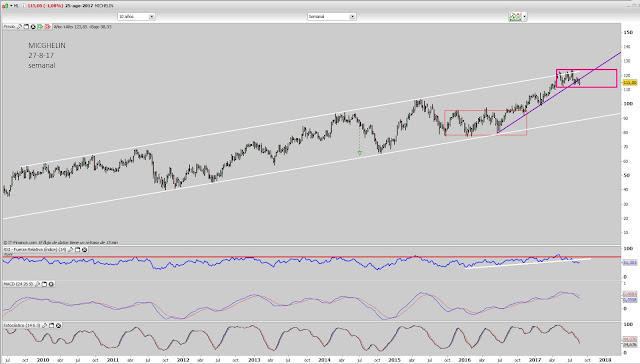Click the 2018 year label on time axis

coord(605,360)
